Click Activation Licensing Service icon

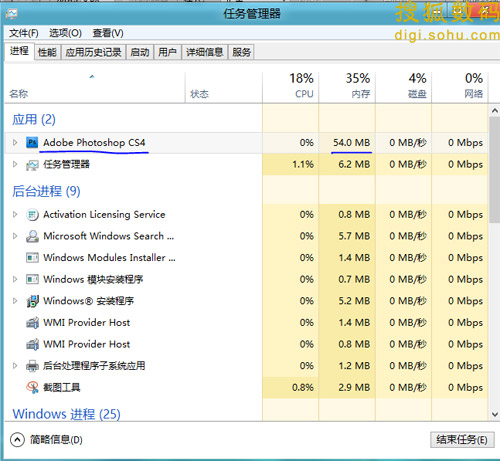click(32, 215)
